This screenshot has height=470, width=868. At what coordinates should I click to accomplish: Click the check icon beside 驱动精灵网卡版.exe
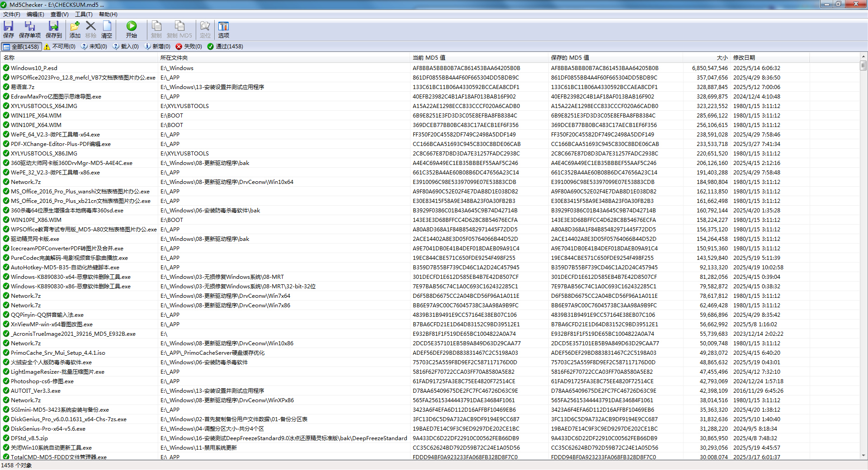coord(6,239)
